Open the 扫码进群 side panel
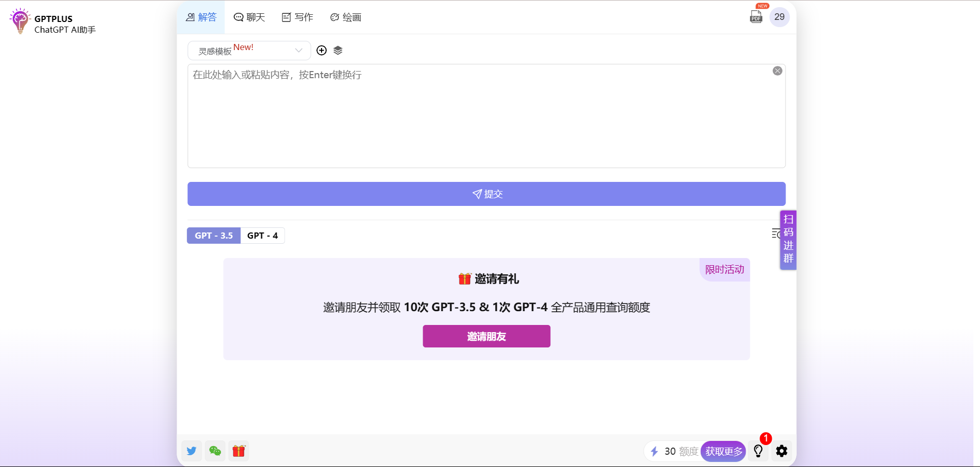 point(788,240)
